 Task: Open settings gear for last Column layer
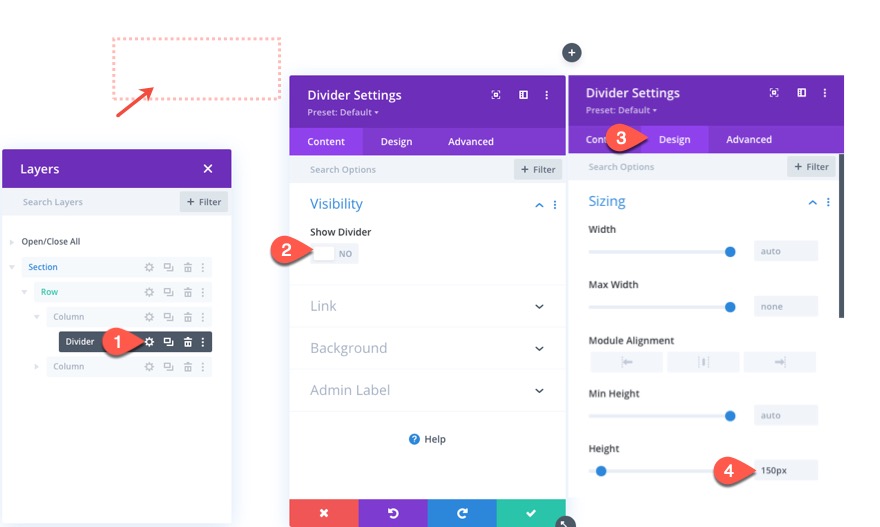pos(149,366)
